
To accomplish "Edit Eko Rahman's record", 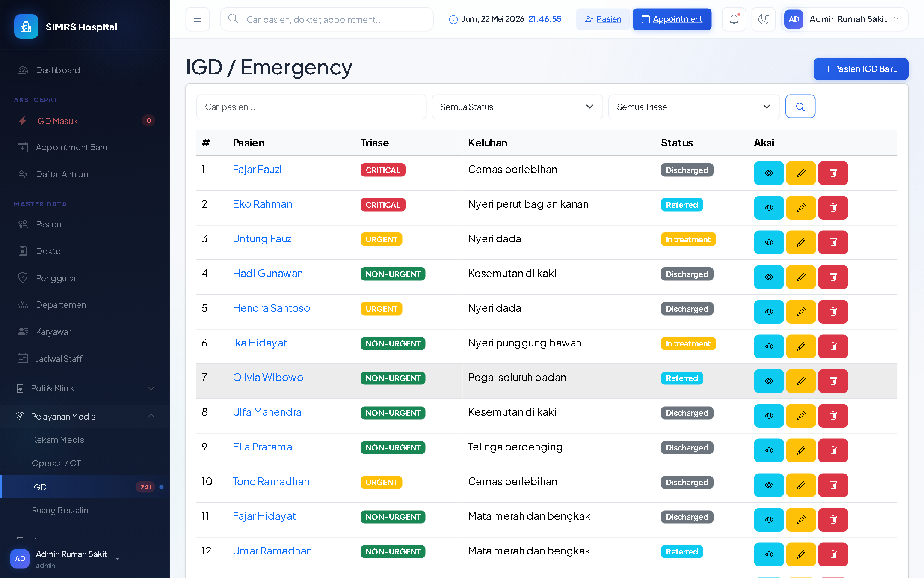I will (x=801, y=208).
